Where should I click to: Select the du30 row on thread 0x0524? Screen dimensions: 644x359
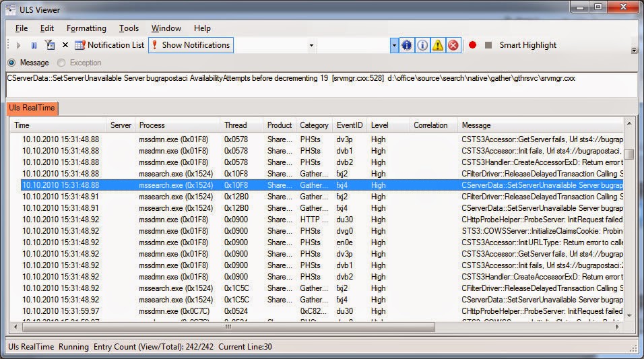click(322, 311)
